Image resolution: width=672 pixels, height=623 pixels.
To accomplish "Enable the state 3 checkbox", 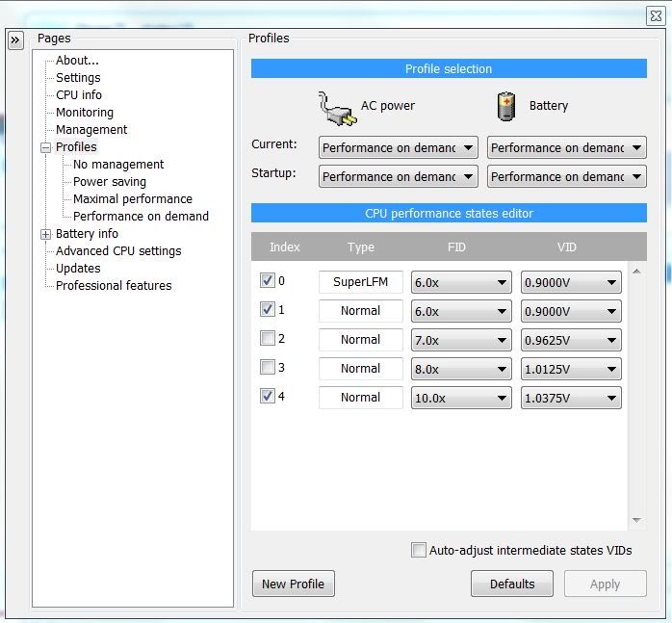I will point(268,367).
